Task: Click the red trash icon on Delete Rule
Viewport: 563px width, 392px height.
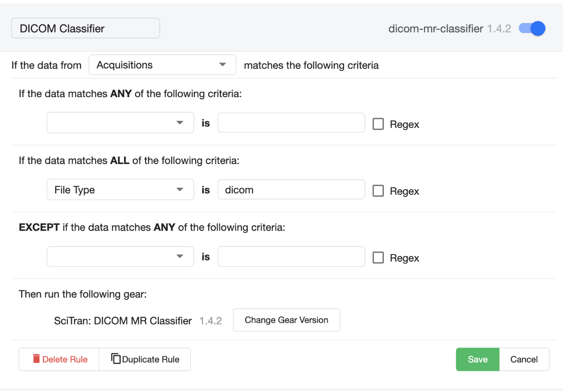Action: tap(37, 359)
